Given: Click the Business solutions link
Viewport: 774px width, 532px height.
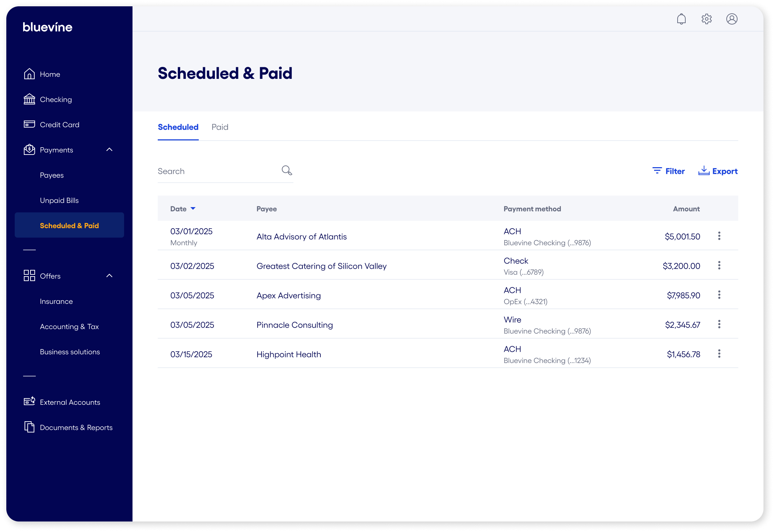Looking at the screenshot, I should (x=70, y=352).
